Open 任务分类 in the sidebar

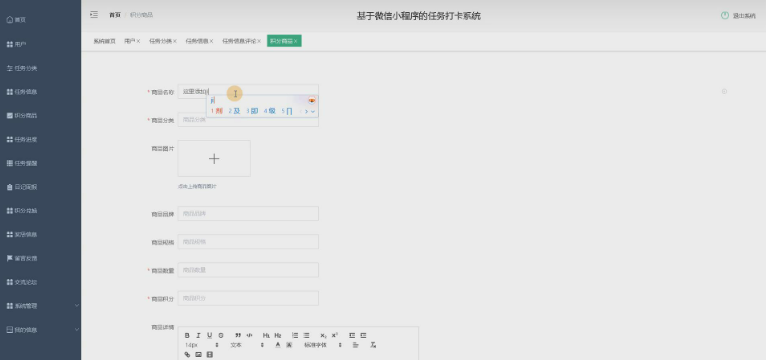[x=41, y=68]
